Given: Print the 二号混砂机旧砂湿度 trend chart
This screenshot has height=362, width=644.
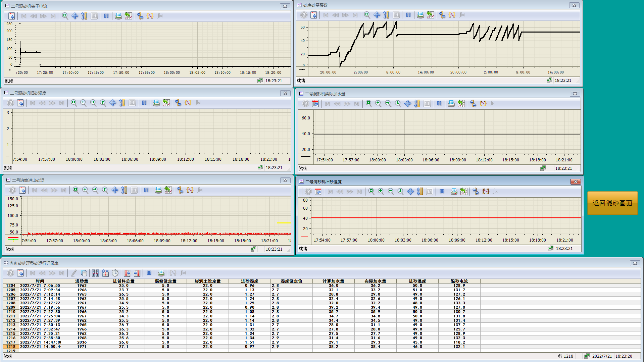Looking at the screenshot, I should pyautogui.click(x=156, y=103).
